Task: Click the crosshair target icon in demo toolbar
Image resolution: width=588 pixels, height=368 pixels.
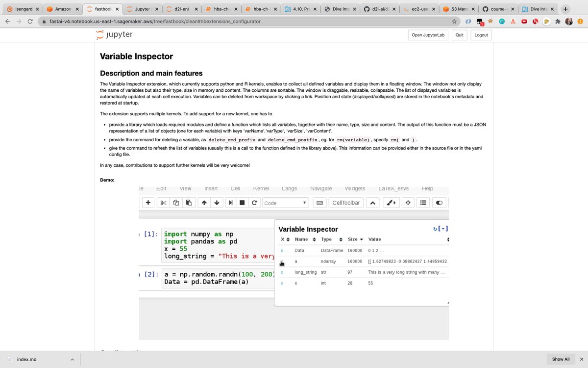Action: pyautogui.click(x=407, y=203)
